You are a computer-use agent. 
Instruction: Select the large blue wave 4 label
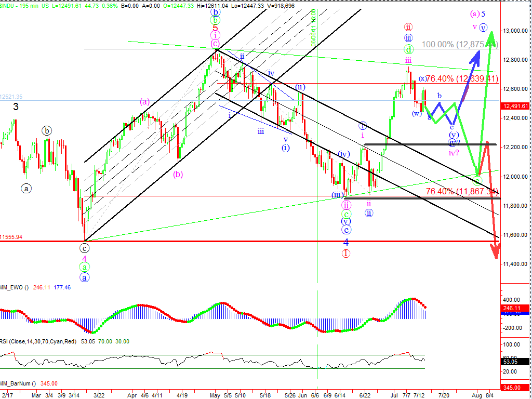345,242
